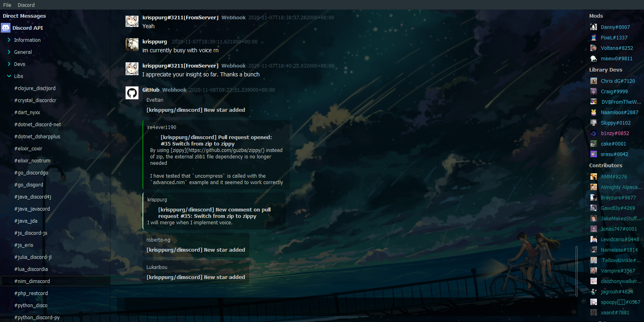
Task: Open the Discord API server icon
Action: (x=6, y=28)
